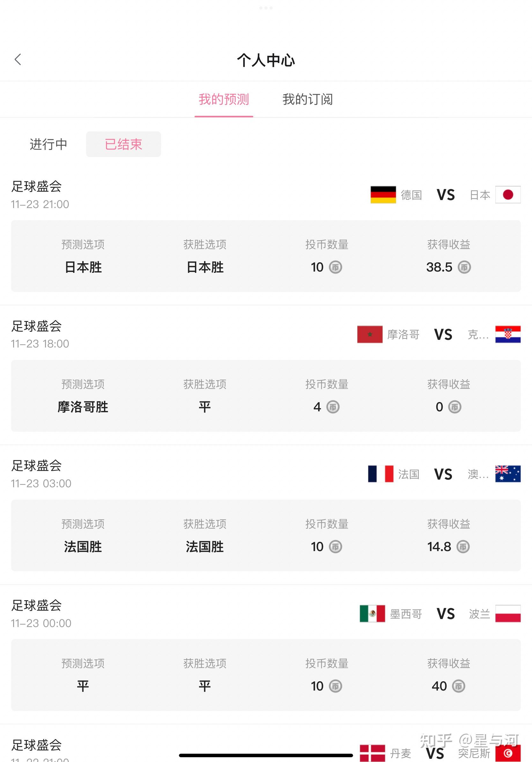Screen dimensions: 532x762
Task: Tap the Morocco flag icon
Action: click(370, 334)
